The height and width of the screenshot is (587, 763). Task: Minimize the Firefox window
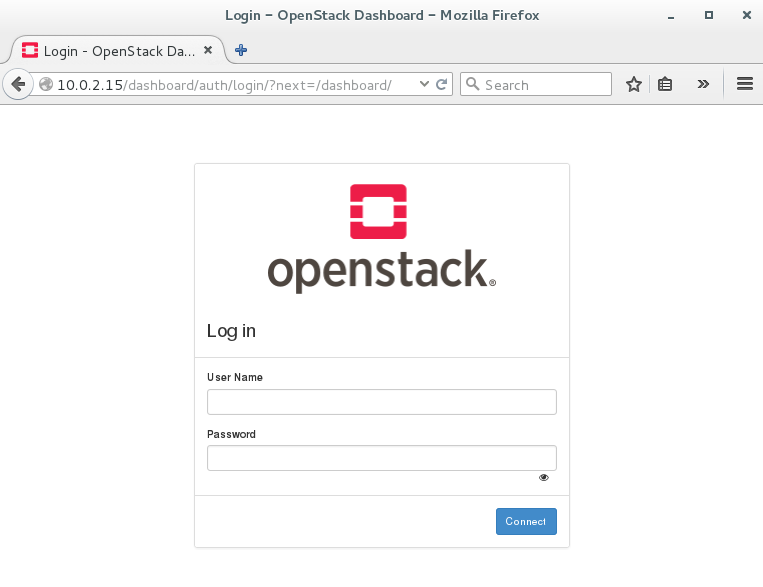pos(671,16)
